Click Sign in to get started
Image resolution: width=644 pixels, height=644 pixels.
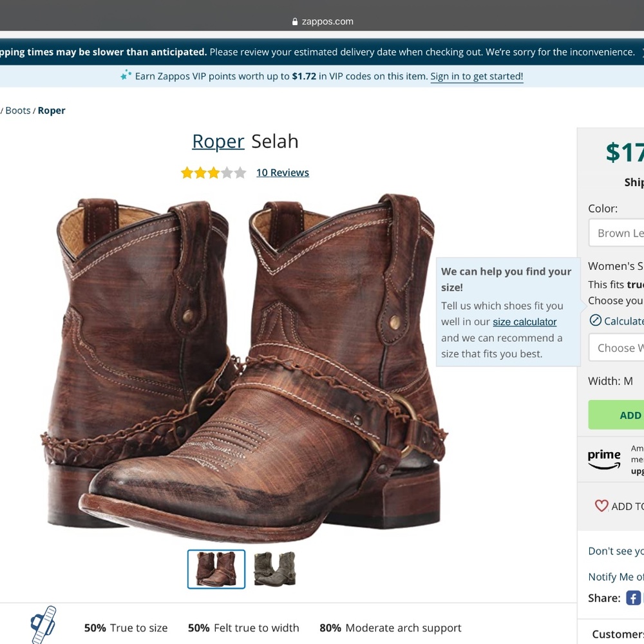click(477, 76)
